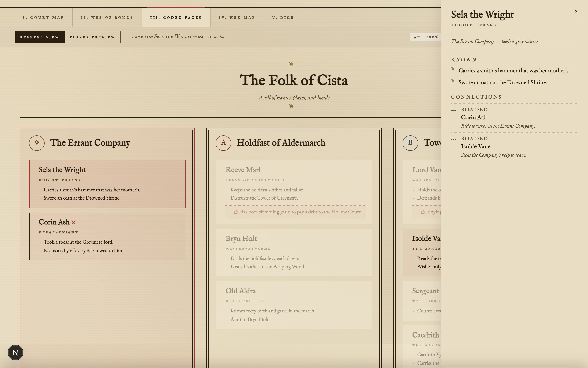Screen dimensions: 588x368
Task: Click the solid green bond line marker by Corin Ash
Action: pyautogui.click(x=453, y=111)
